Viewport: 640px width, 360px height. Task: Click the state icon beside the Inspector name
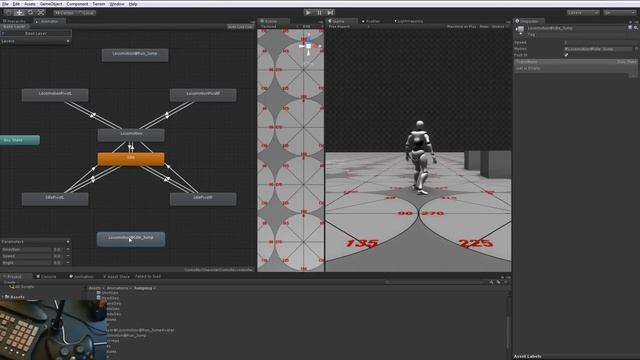[x=520, y=29]
